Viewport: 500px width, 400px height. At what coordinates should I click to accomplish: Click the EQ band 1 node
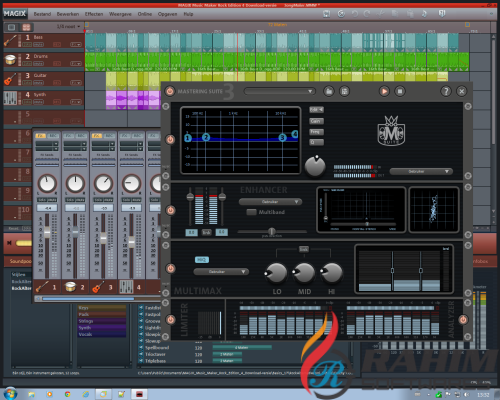click(x=188, y=138)
